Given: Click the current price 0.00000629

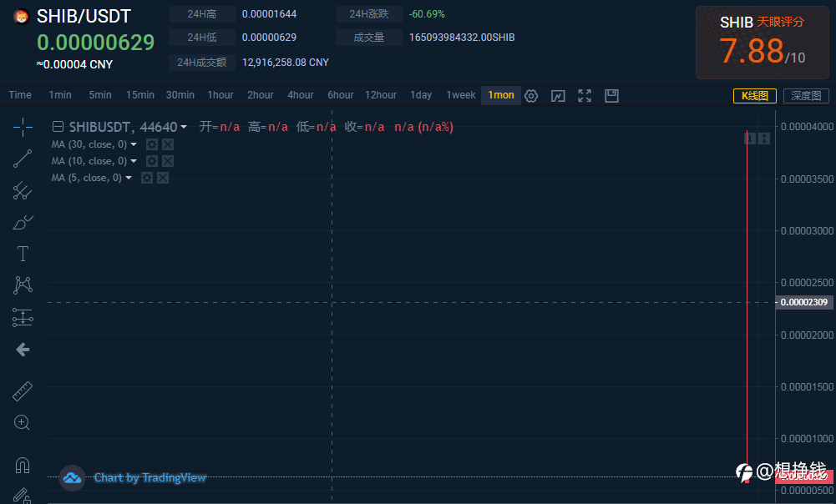Looking at the screenshot, I should (x=96, y=42).
